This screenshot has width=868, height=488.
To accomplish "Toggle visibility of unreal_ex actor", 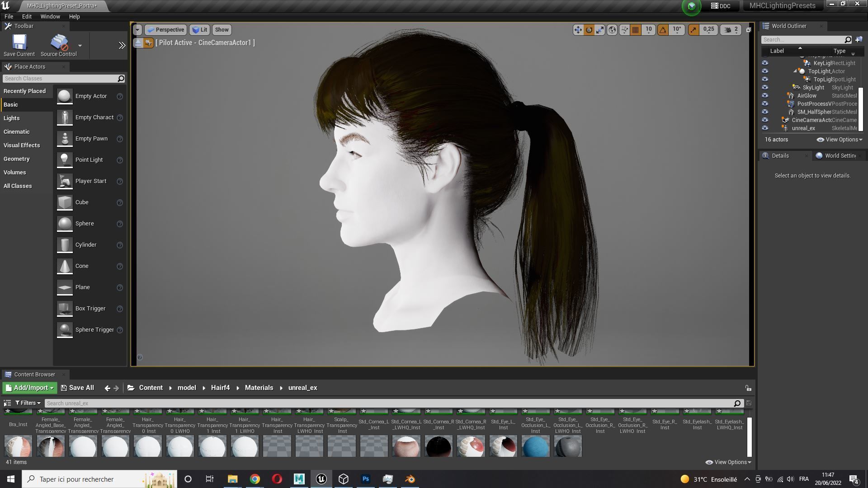I will (765, 128).
